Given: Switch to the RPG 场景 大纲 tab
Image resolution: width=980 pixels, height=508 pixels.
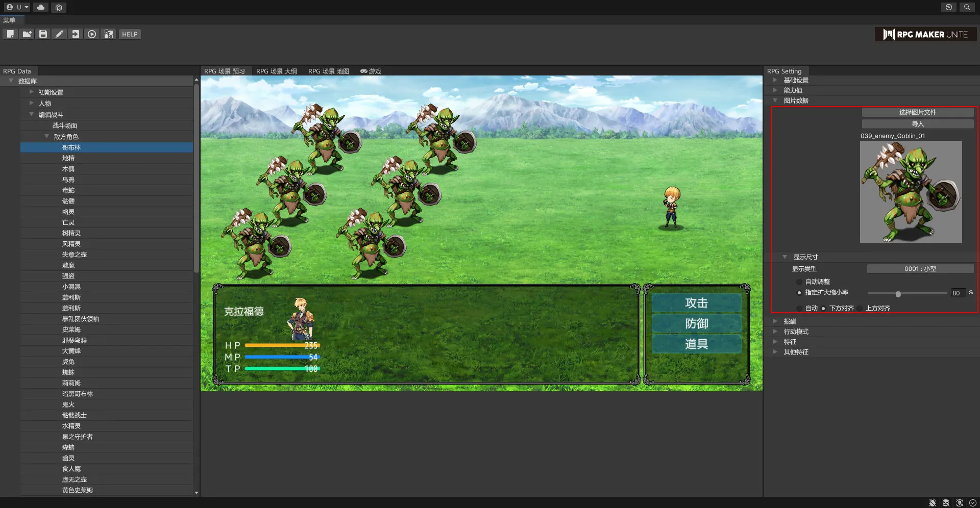Looking at the screenshot, I should [x=276, y=71].
